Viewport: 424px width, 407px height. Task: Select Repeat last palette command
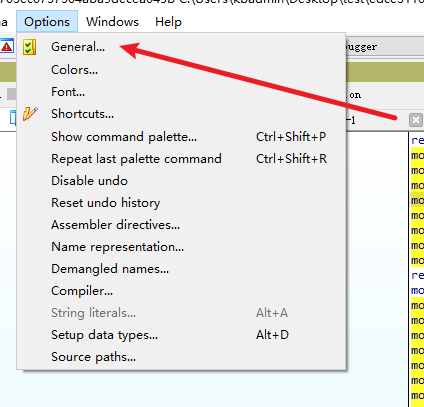pyautogui.click(x=181, y=159)
